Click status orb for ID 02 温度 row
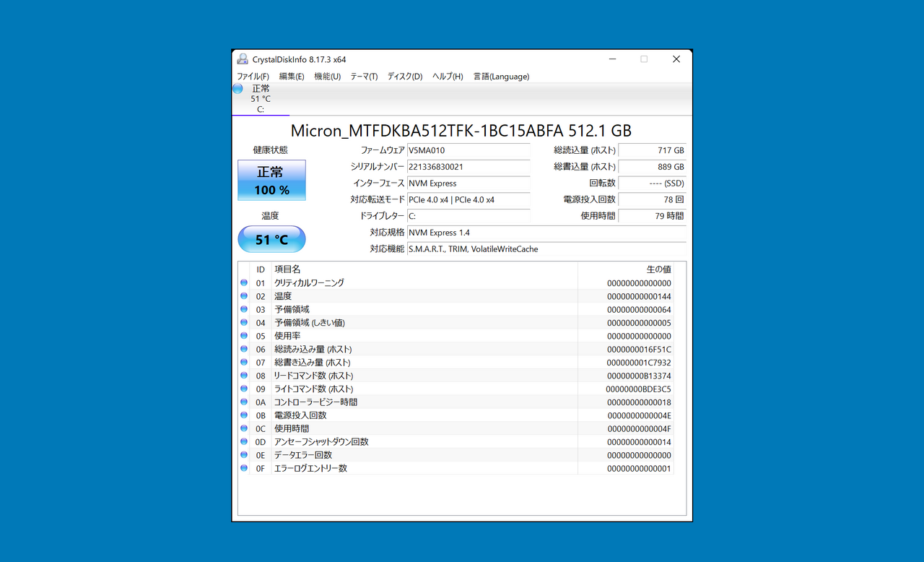Screen dimensions: 924x562 pyautogui.click(x=244, y=296)
